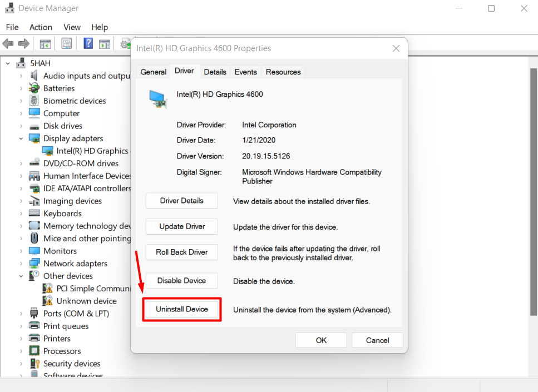Click the Driver Details button

click(182, 201)
